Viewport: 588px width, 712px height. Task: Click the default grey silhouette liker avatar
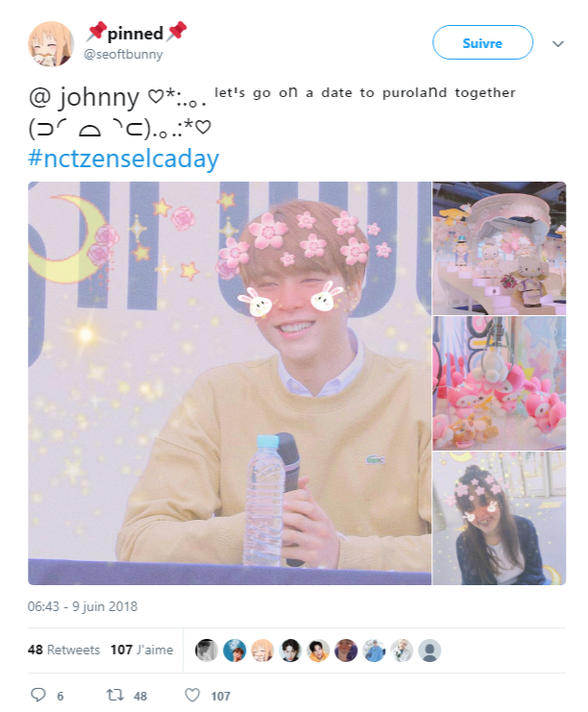(430, 650)
